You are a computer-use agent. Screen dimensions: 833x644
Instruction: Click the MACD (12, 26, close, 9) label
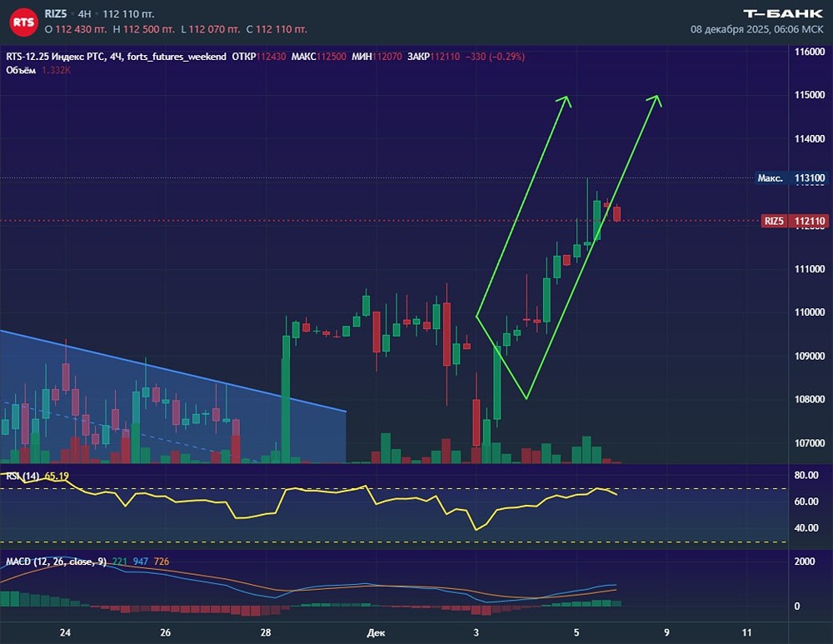tap(56, 562)
